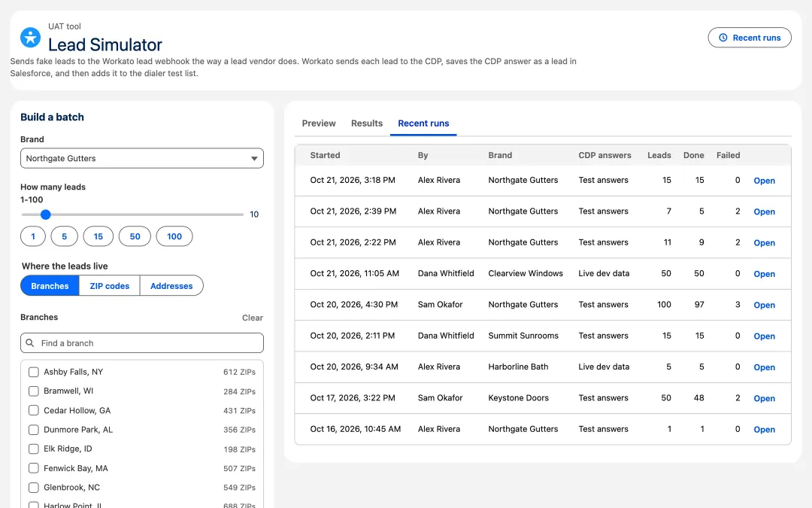Open the Clearview Windows run
The height and width of the screenshot is (508, 812).
coord(764,274)
